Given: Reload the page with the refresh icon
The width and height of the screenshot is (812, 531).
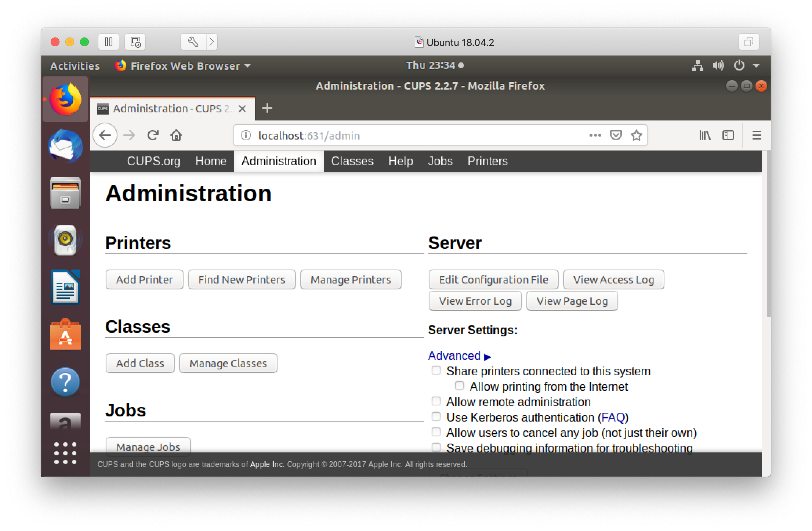Looking at the screenshot, I should (153, 136).
